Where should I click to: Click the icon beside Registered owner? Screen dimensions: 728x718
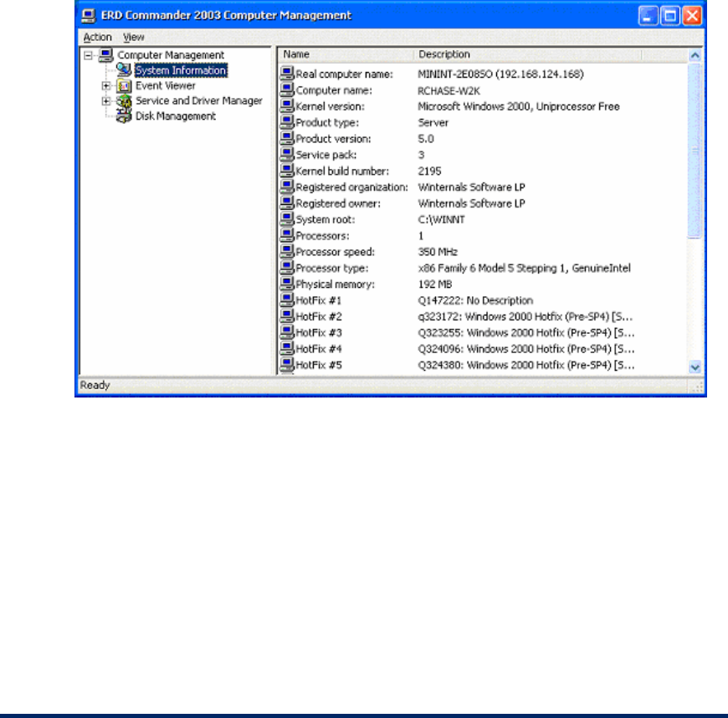(x=287, y=203)
